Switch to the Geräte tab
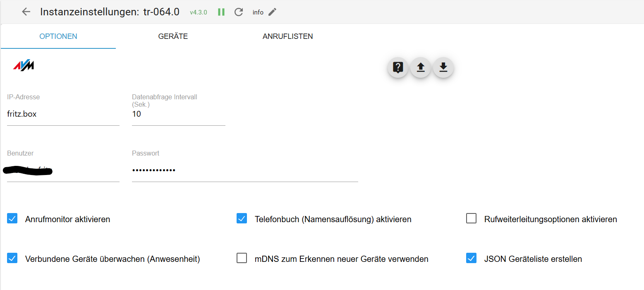The width and height of the screenshot is (644, 290). [173, 36]
